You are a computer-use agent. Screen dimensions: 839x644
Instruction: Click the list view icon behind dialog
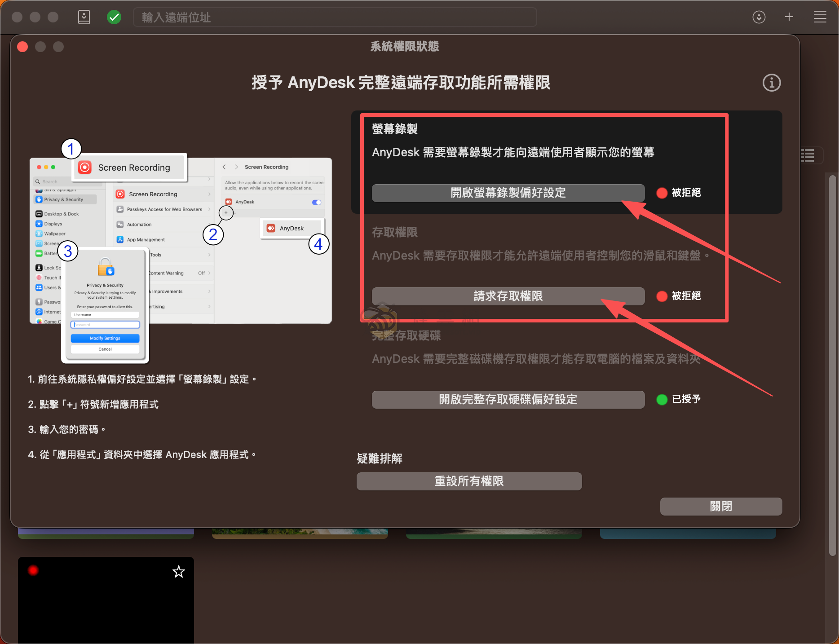pyautogui.click(x=808, y=155)
